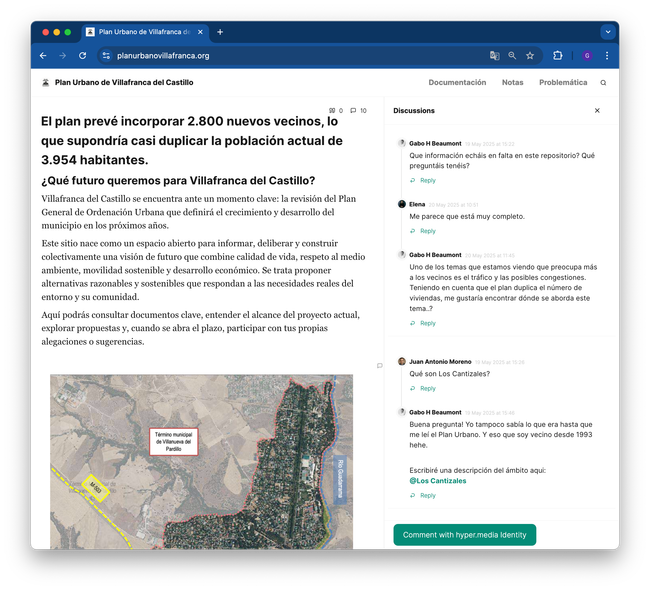Expand the tab search dropdown arrow
The width and height of the screenshot is (650, 590).
607,32
